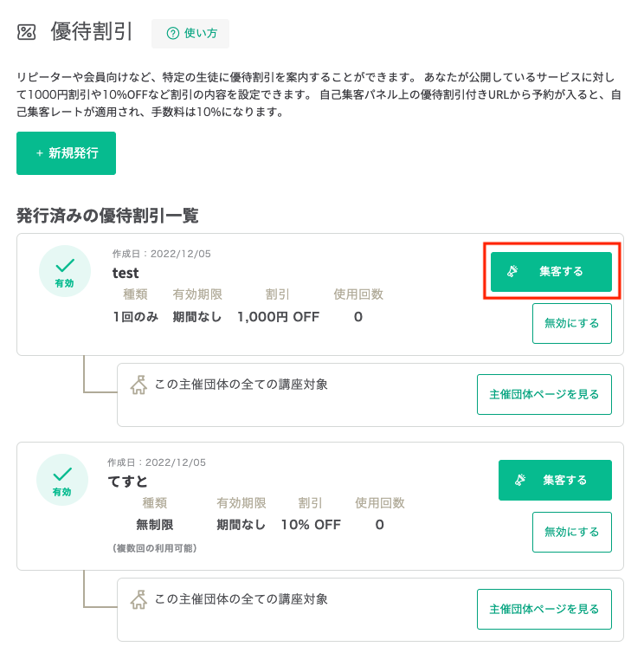The height and width of the screenshot is (653, 644).
Task: Click the coupon percent icon beside 優待割引
Action: 26,32
